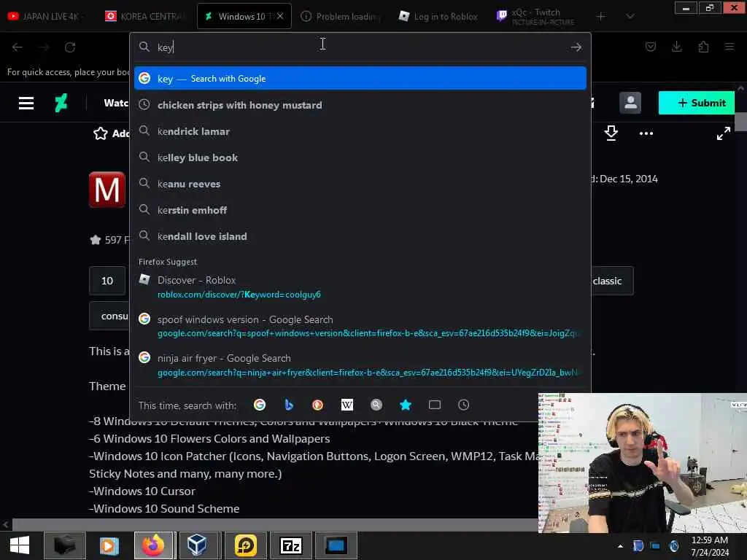Click the 'classic' tag
The height and width of the screenshot is (560, 747).
[607, 281]
